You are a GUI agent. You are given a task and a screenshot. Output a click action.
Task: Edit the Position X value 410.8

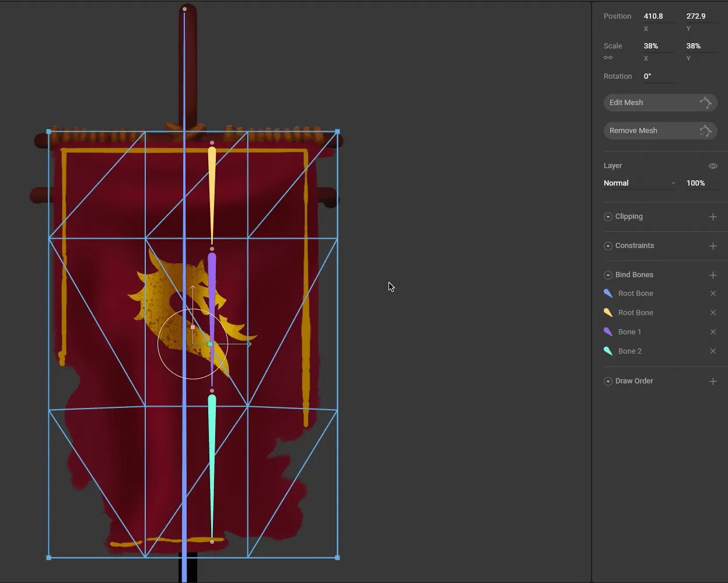click(x=659, y=16)
